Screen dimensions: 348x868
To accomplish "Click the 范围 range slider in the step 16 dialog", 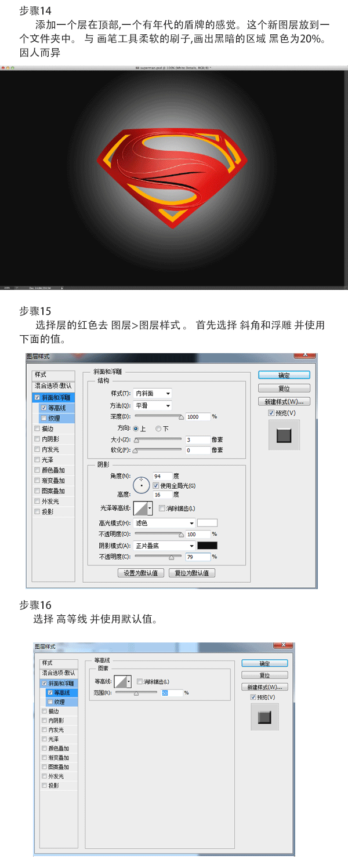I will coord(136,692).
